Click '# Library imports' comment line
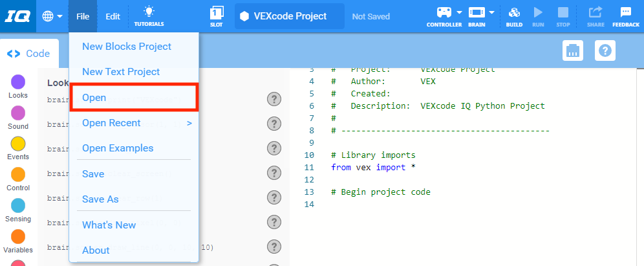The image size is (644, 266). pos(373,155)
